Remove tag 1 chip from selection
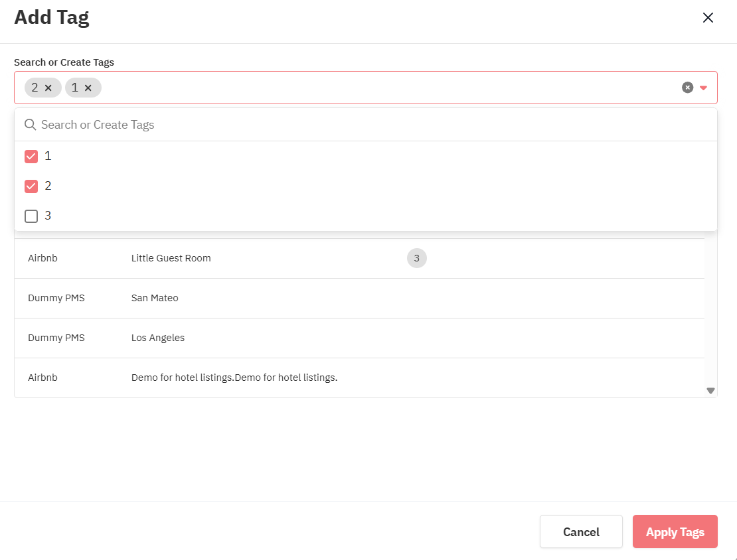Screen dimensions: 737x560 88,88
